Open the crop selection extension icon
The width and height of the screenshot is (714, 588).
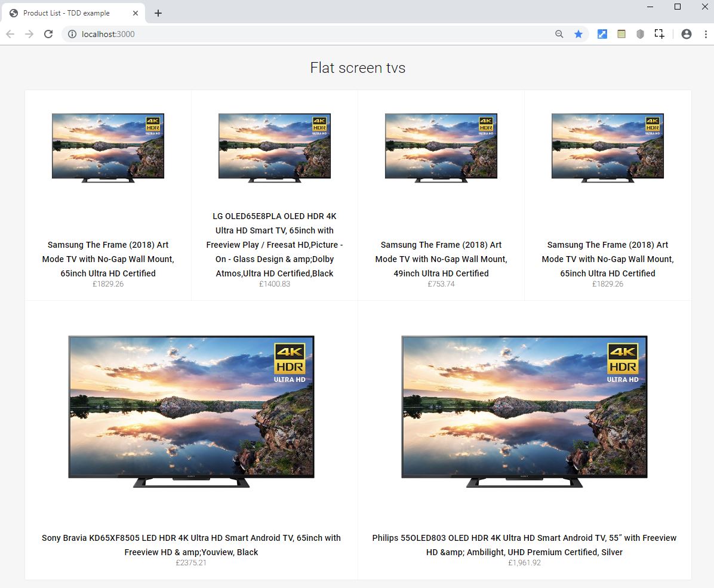click(x=659, y=34)
